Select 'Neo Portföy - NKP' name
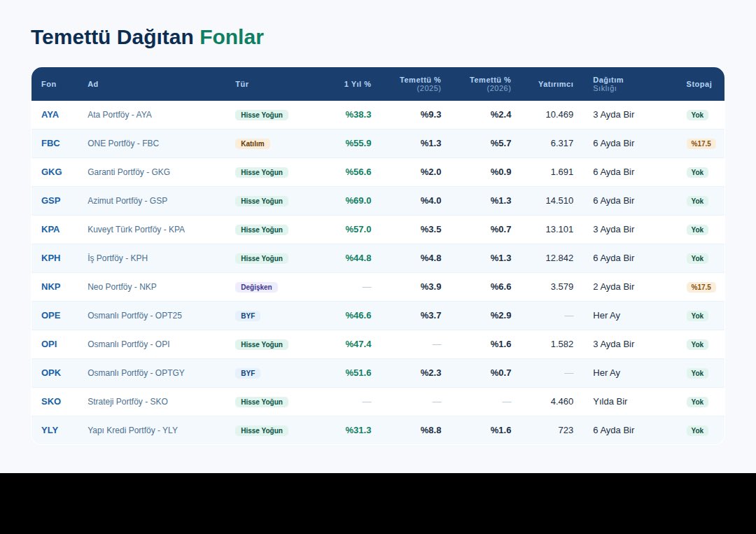Screen dimensions: 756x534 pyautogui.click(x=122, y=287)
